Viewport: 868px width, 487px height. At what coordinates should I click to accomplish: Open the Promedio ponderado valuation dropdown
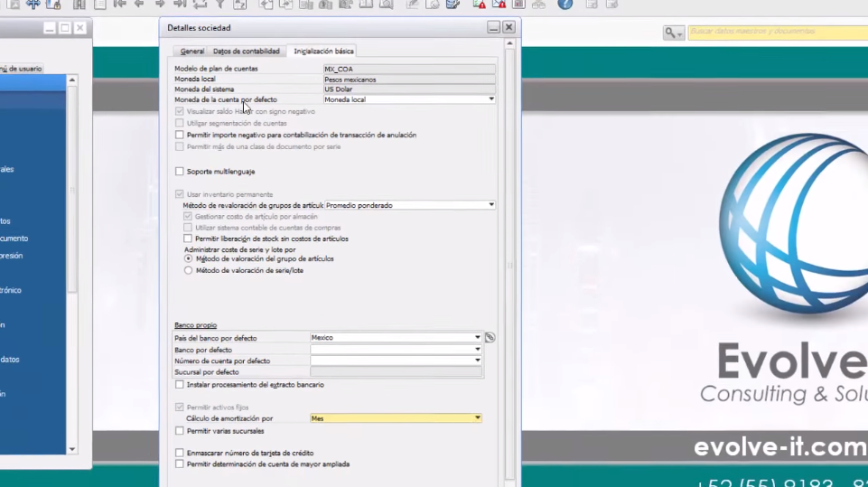490,205
